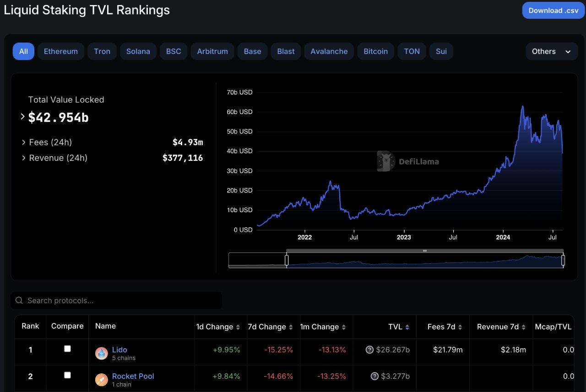The height and width of the screenshot is (392, 586).
Task: Filter rankings by Tron
Action: 102,51
